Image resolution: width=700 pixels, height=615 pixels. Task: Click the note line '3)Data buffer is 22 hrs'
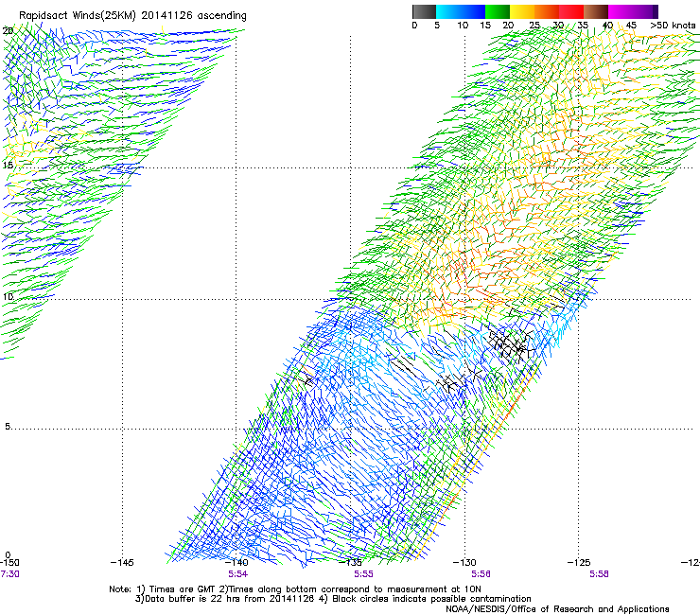[x=333, y=599]
